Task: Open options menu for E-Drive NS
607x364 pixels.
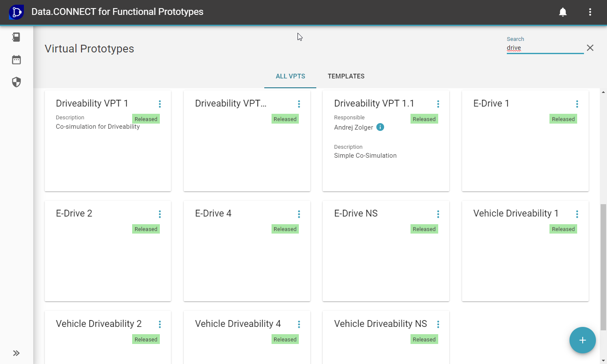Action: (x=438, y=214)
